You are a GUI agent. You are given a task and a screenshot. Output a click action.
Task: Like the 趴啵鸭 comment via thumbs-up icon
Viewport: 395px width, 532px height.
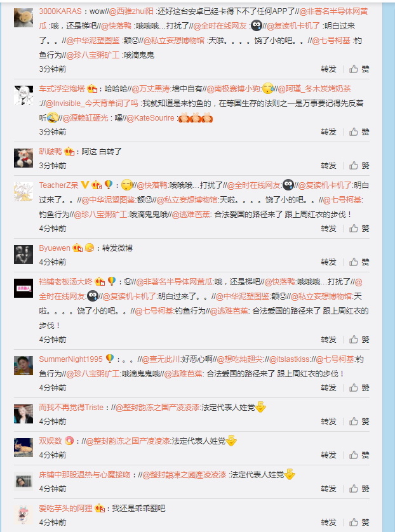click(359, 166)
